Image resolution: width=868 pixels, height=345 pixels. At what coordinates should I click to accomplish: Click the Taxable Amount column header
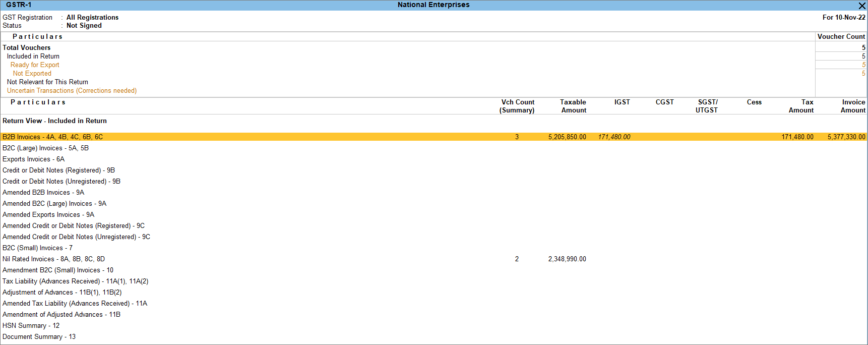[574, 106]
